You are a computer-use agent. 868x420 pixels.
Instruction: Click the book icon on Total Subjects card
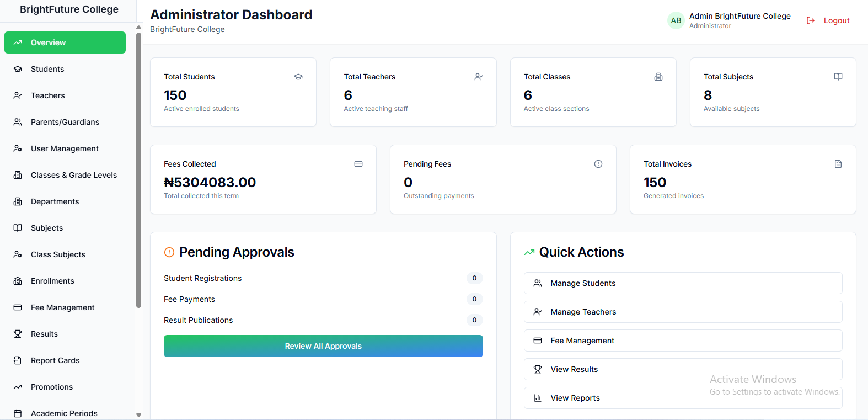point(838,77)
